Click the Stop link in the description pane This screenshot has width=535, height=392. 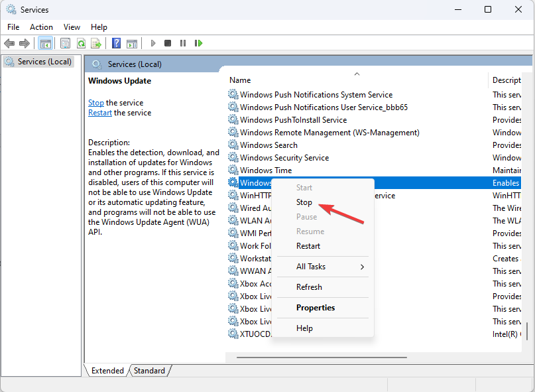(x=96, y=102)
